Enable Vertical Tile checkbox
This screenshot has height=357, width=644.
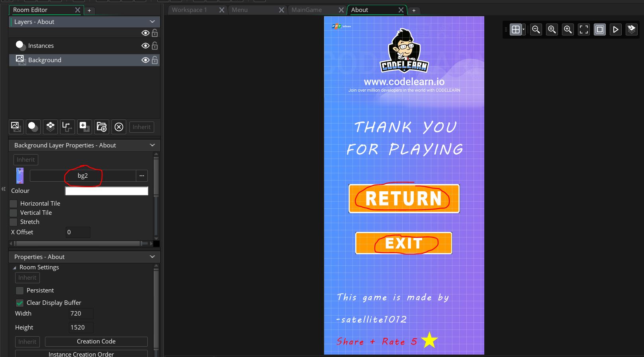coord(14,213)
